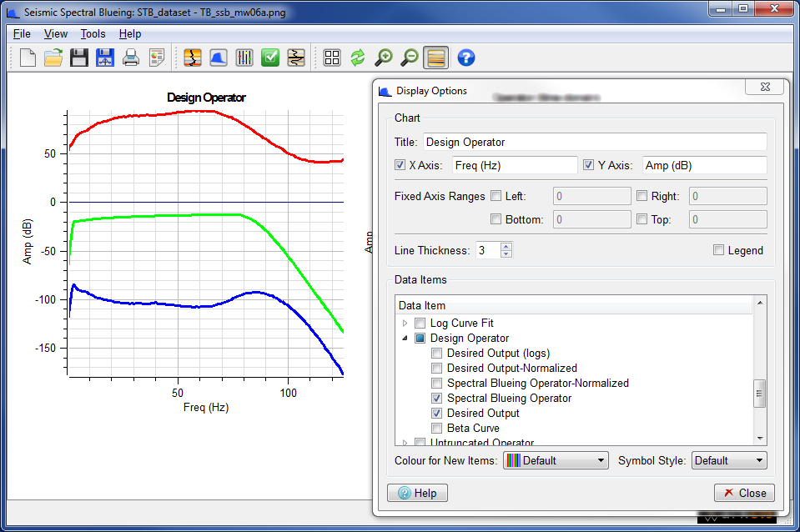The image size is (800, 532).
Task: Open Help with the blue question icon
Action: click(x=465, y=58)
